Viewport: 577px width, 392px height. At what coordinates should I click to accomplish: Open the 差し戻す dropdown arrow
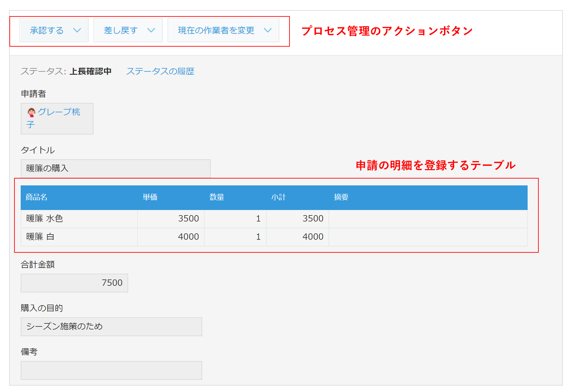(x=151, y=30)
